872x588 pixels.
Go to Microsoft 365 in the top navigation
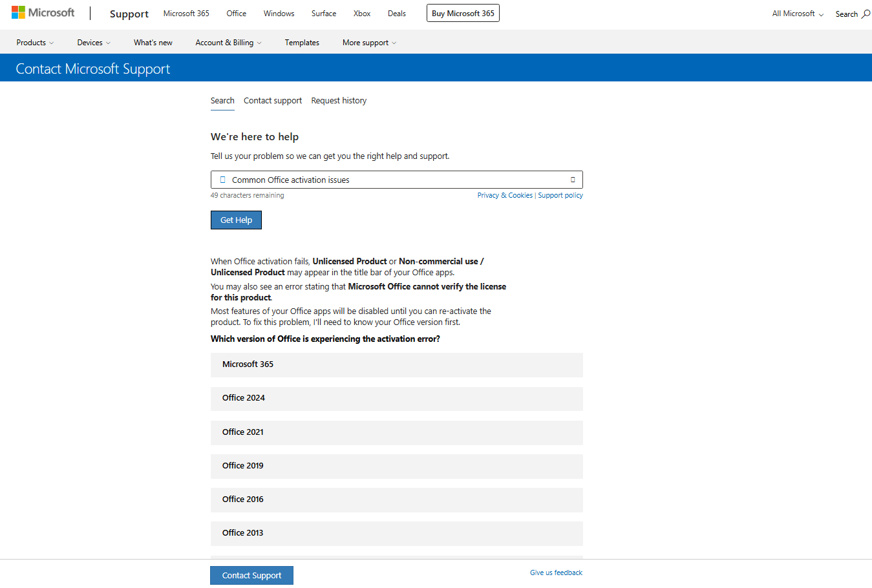coord(186,14)
